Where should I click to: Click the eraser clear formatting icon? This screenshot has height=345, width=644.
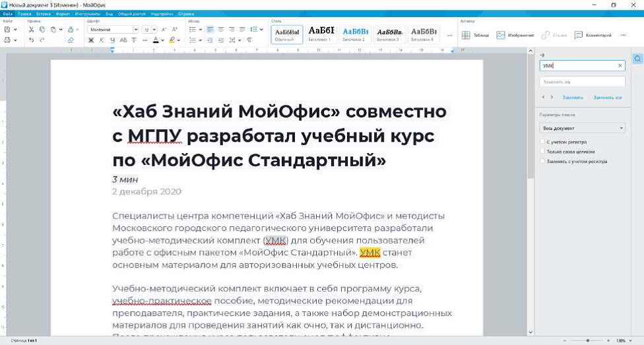(x=71, y=40)
